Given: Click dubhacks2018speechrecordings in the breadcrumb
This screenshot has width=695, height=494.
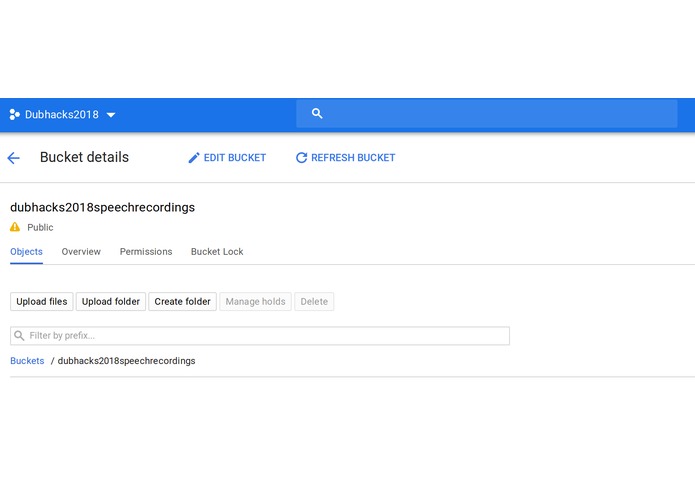Looking at the screenshot, I should (126, 361).
